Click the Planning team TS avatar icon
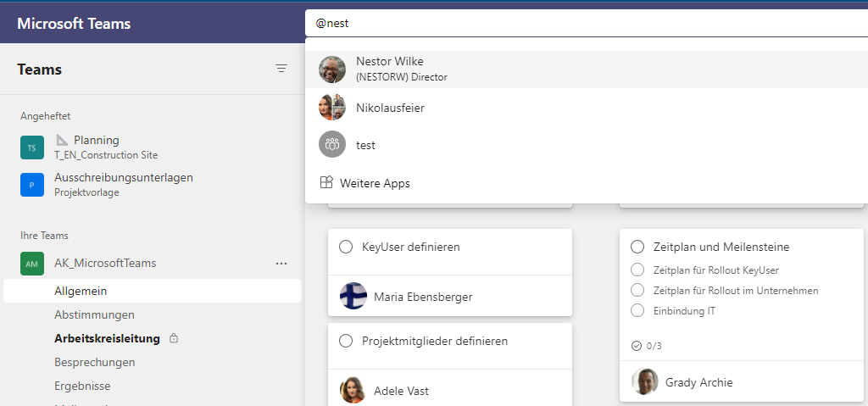 click(x=32, y=147)
